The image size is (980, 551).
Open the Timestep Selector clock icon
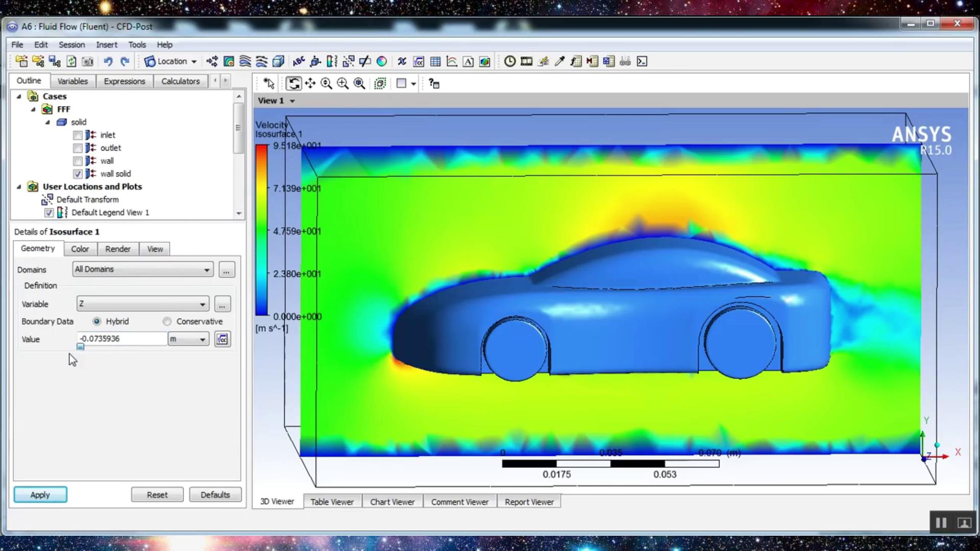[x=509, y=62]
